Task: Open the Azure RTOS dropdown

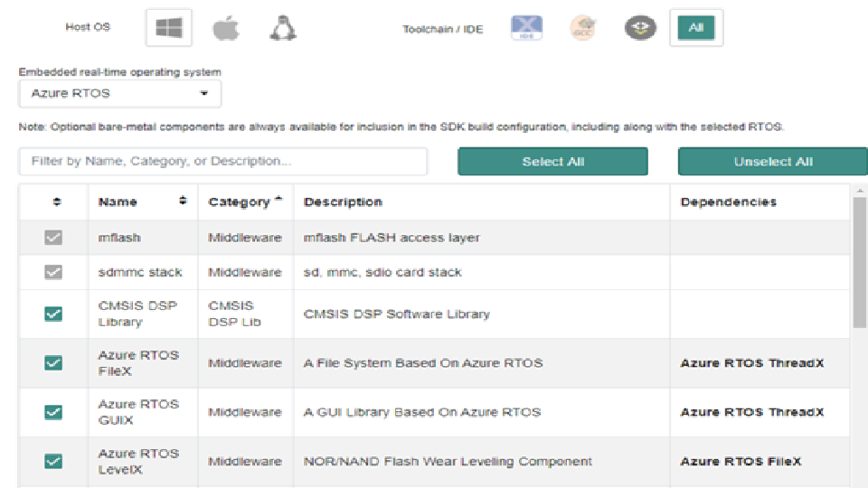Action: point(120,93)
